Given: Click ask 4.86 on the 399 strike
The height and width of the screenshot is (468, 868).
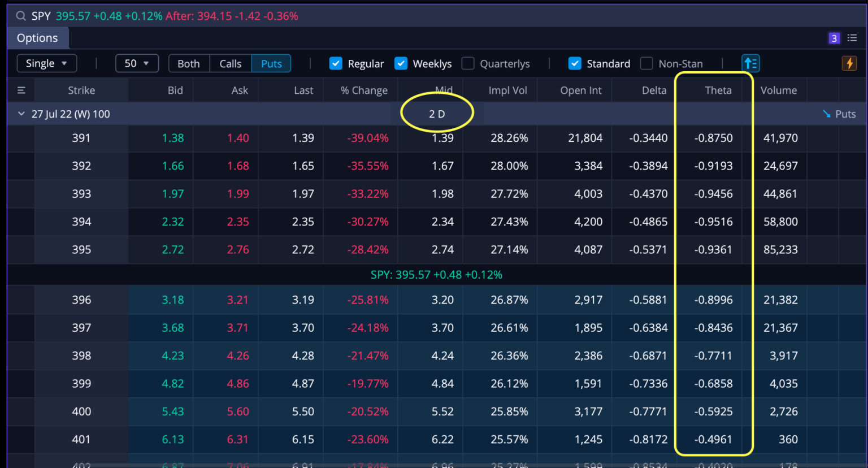Looking at the screenshot, I should (x=238, y=384).
